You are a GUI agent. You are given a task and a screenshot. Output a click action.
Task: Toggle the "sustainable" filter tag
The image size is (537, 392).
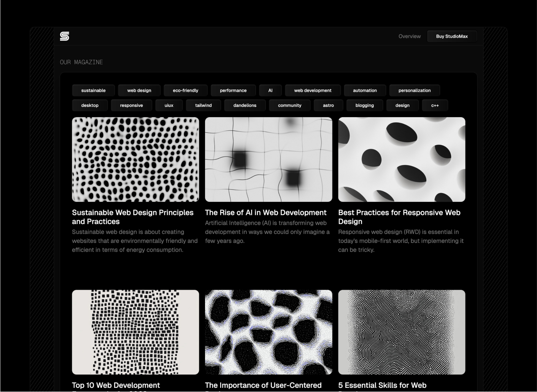93,90
